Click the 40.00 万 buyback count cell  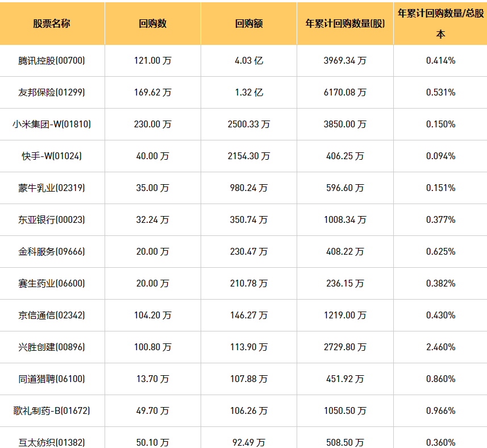point(152,156)
